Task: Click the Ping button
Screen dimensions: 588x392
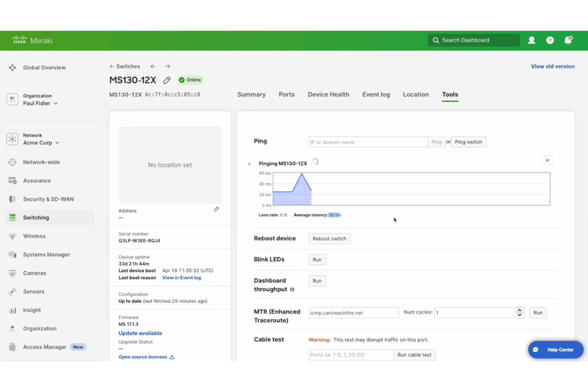Action: pyautogui.click(x=436, y=142)
